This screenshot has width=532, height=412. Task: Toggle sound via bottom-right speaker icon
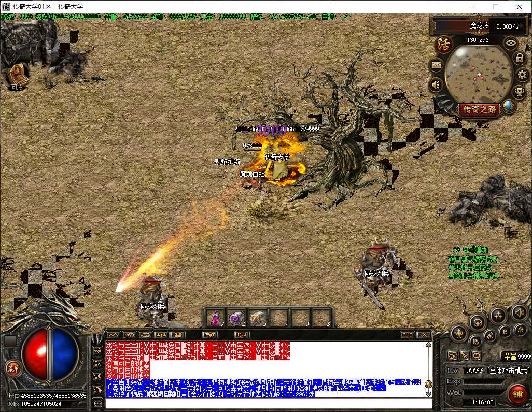coord(519,312)
